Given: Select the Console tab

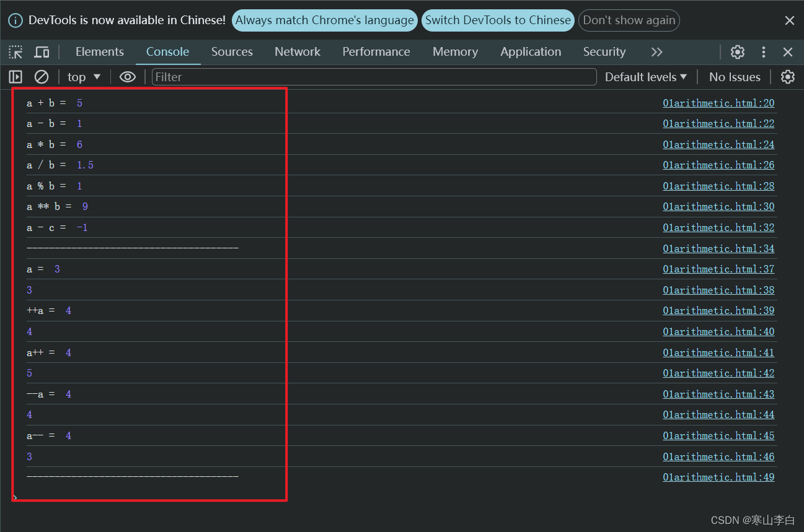Looking at the screenshot, I should [167, 52].
